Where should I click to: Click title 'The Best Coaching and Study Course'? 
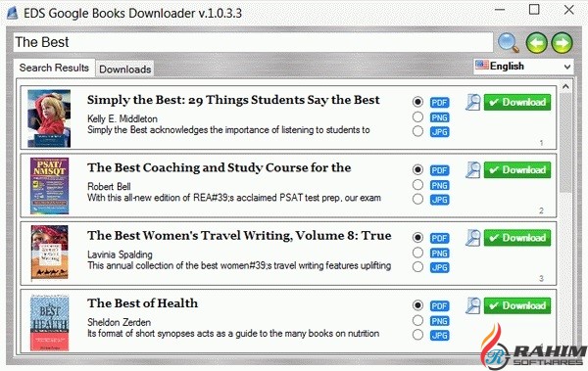219,168
